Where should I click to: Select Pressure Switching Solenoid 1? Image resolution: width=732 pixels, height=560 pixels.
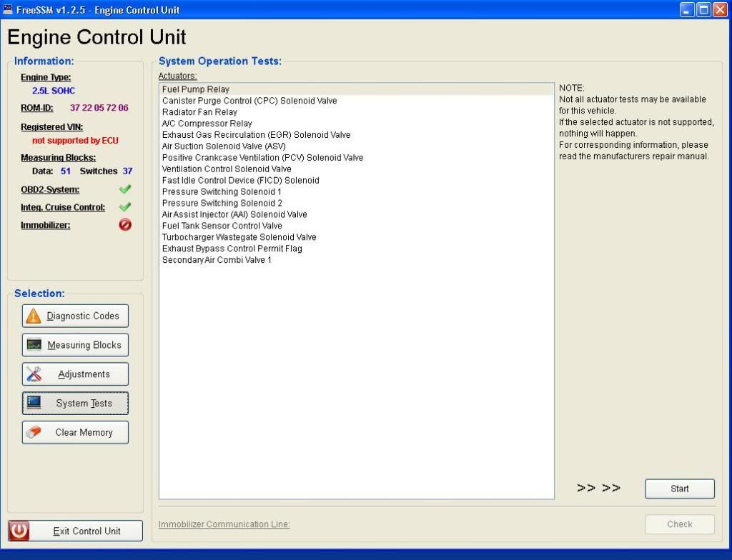tap(357, 192)
